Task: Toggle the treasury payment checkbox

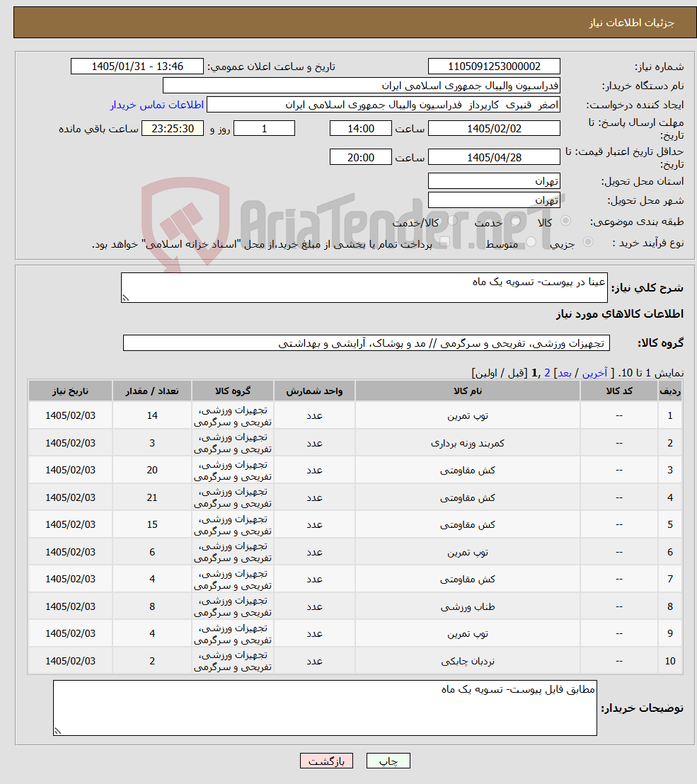Action: tap(444, 242)
